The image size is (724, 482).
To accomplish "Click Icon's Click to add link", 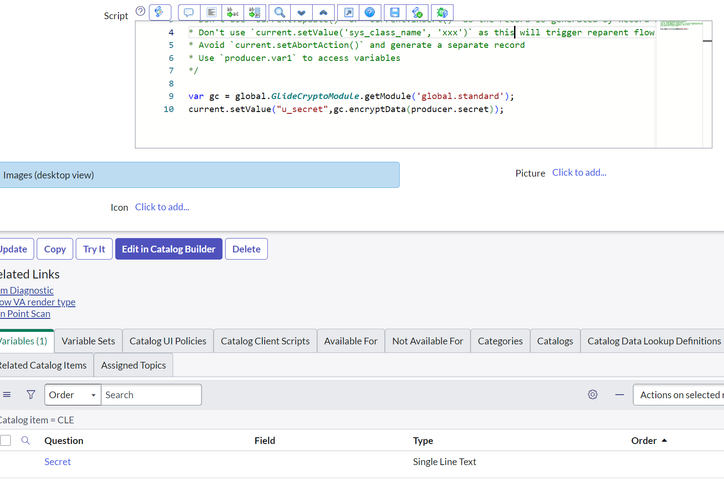I will point(162,207).
